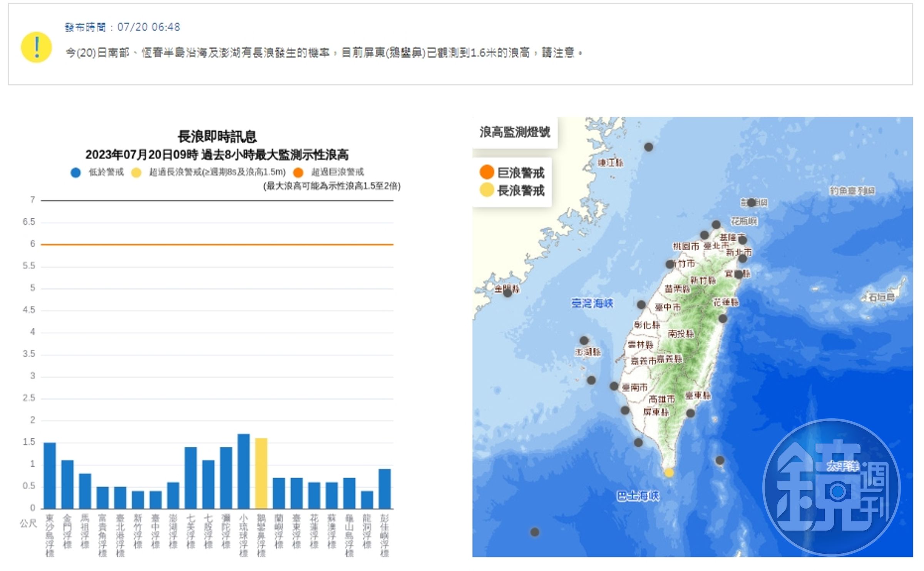Click the 石垣島 label on map
924x571 pixels.
click(882, 297)
